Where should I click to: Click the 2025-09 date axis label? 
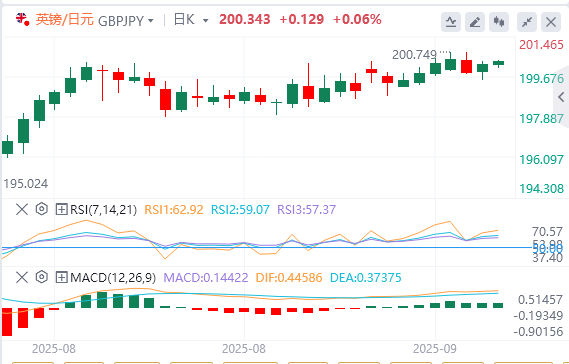click(x=435, y=349)
